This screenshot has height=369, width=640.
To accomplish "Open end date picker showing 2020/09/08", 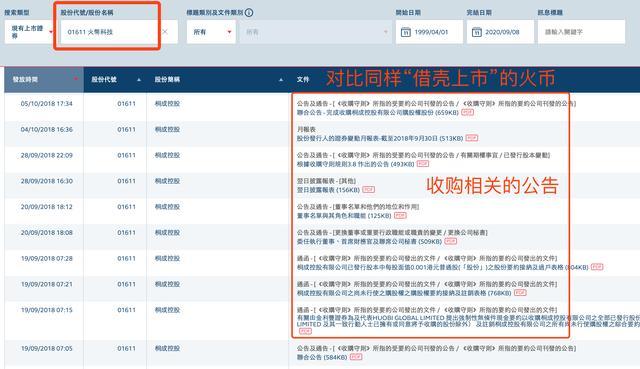I will tap(500, 32).
